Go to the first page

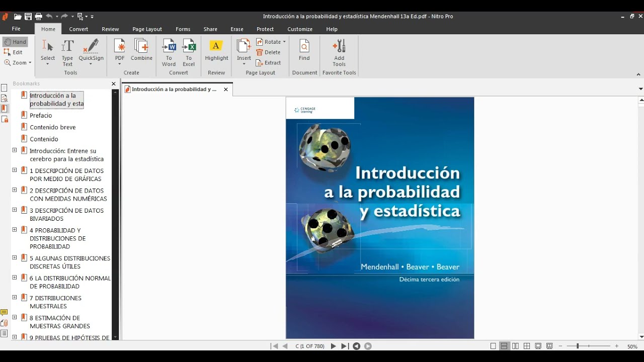click(x=274, y=346)
